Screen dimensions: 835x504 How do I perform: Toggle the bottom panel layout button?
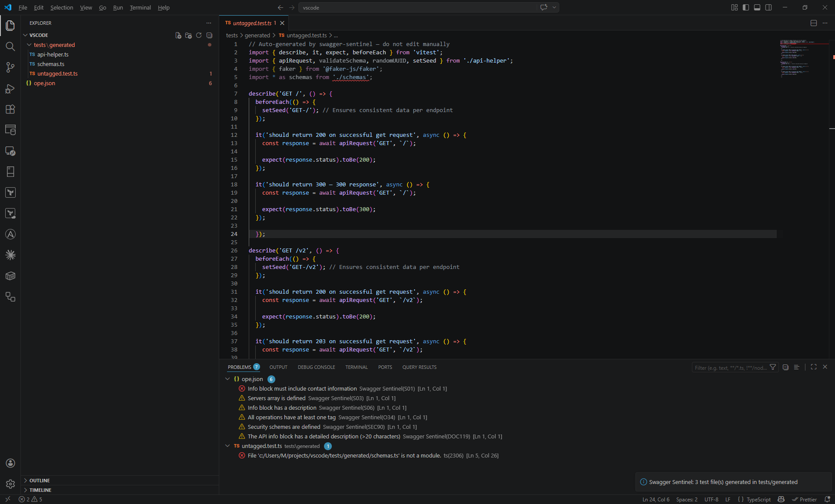(x=757, y=7)
